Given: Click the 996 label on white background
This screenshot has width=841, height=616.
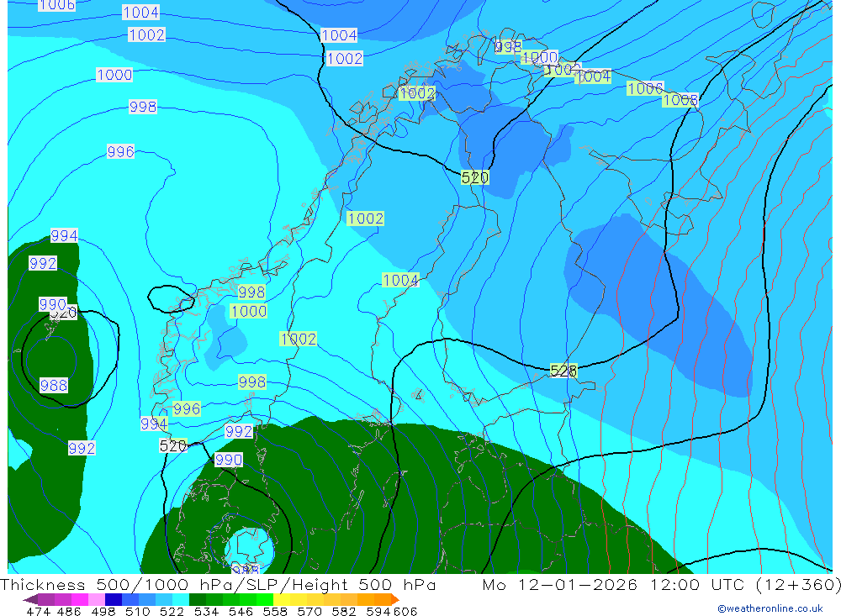Looking at the screenshot, I should click(x=120, y=152).
